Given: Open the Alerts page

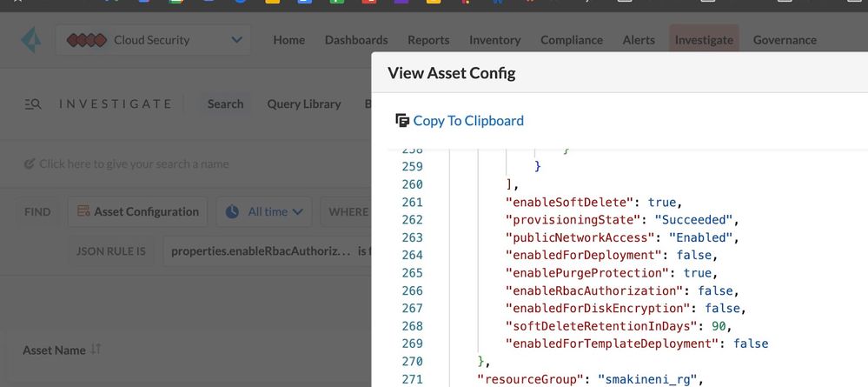Looking at the screenshot, I should point(639,40).
